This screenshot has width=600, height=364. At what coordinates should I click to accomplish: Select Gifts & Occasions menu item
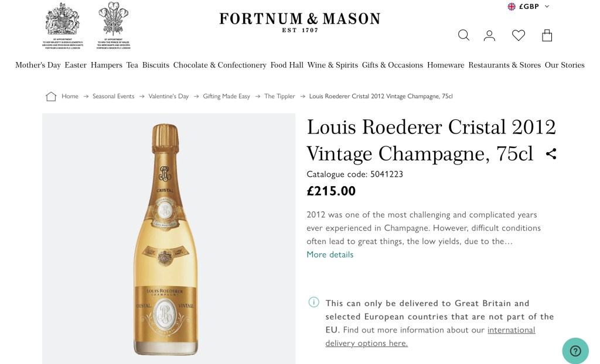pos(392,65)
